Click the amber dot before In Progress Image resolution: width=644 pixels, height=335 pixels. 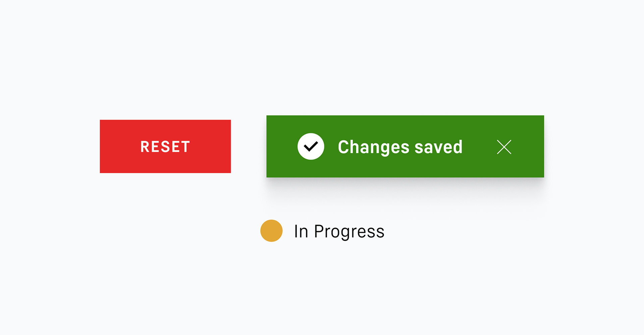point(271,231)
